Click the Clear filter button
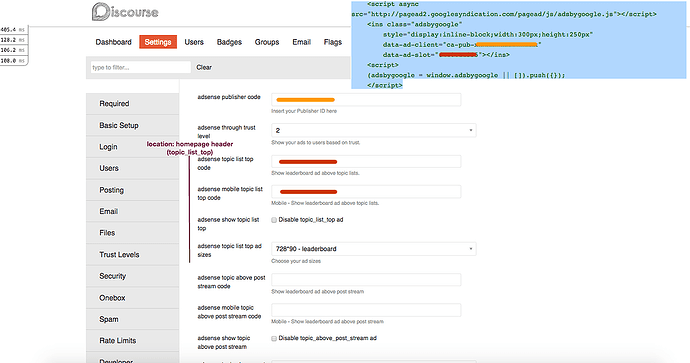 (204, 67)
